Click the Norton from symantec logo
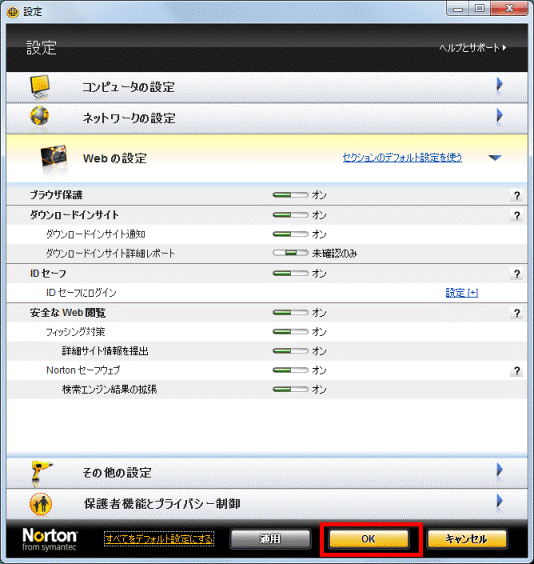This screenshot has width=534, height=564. click(49, 539)
